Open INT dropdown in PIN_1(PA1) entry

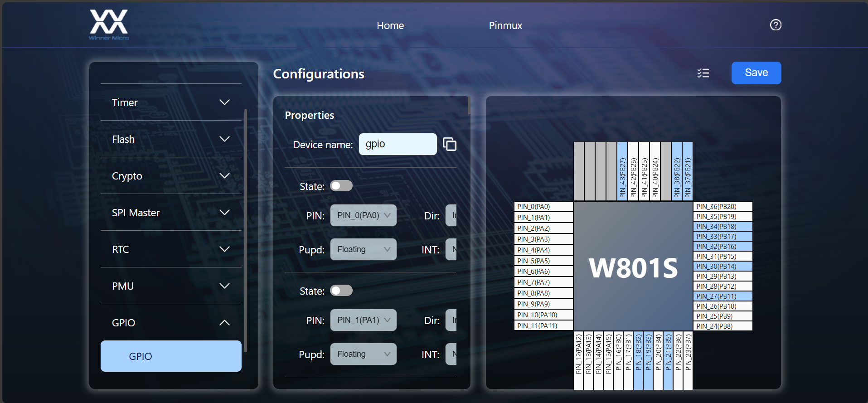[x=451, y=354]
